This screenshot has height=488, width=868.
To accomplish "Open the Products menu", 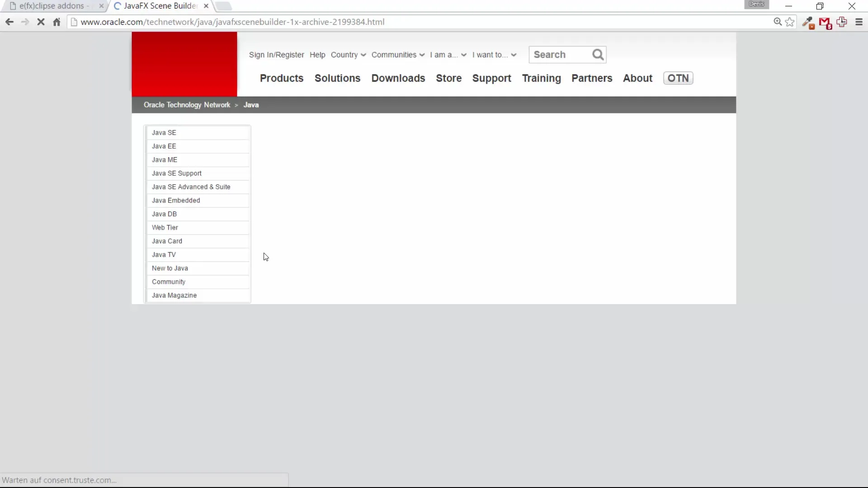I will [282, 78].
